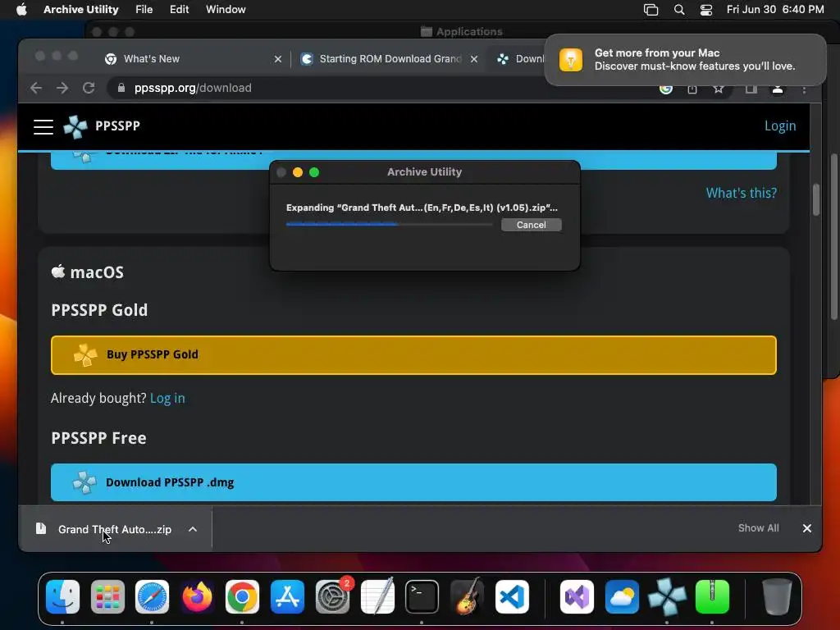Screen dimensions: 840x630
Task: Click the date and time in menu bar
Action: [775, 9]
